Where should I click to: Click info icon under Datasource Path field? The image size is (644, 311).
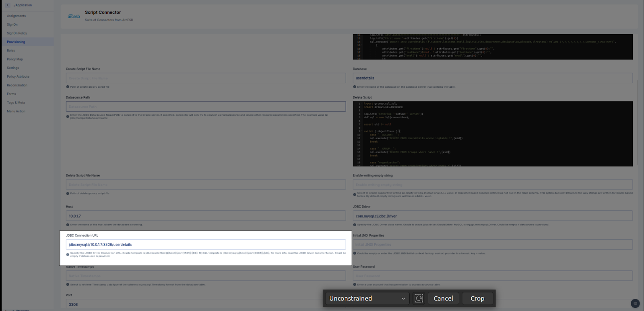[x=68, y=117]
